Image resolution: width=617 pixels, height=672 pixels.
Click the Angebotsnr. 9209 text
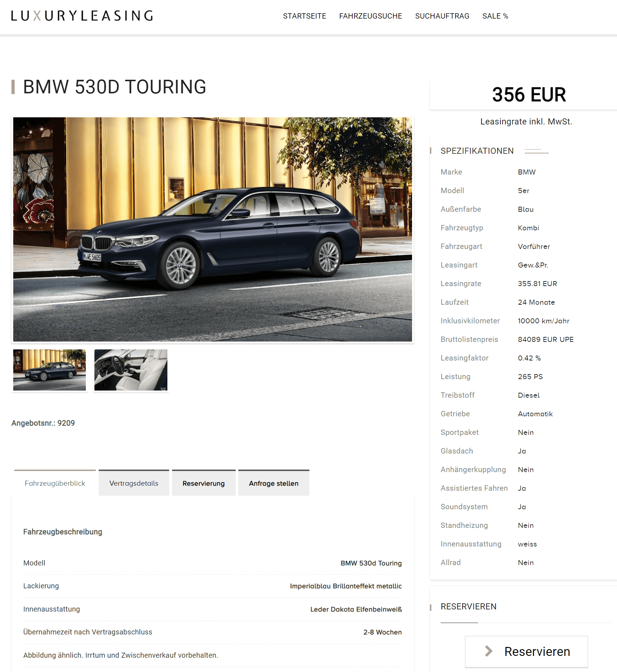(x=43, y=423)
